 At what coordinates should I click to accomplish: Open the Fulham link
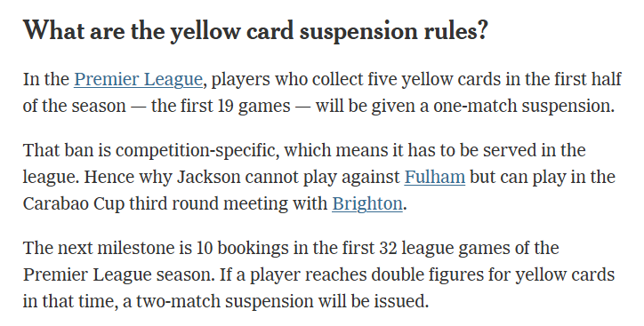[435, 177]
